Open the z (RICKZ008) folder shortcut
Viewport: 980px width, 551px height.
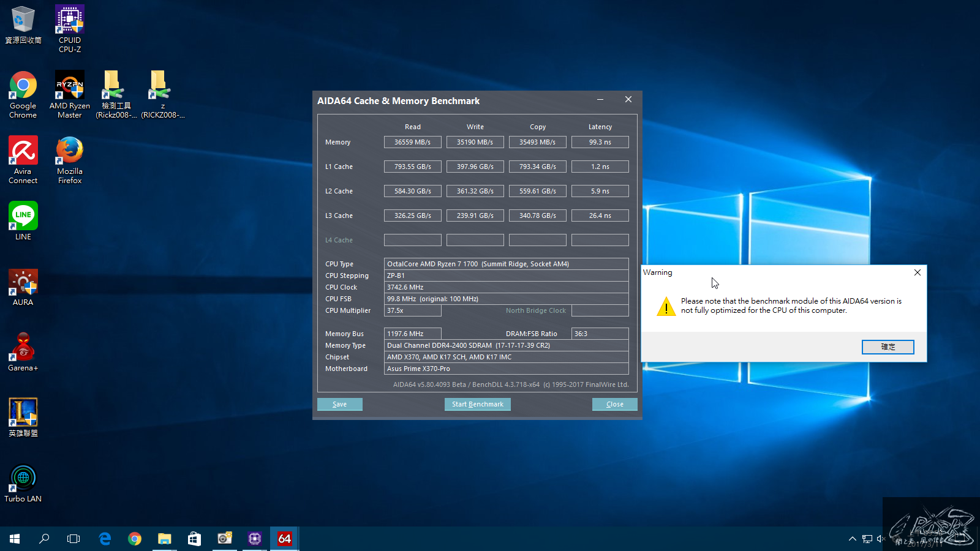pyautogui.click(x=163, y=95)
